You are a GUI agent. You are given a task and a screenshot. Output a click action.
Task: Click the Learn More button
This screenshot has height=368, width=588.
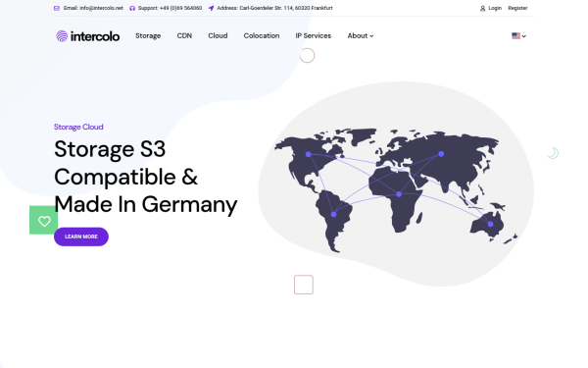click(x=81, y=237)
